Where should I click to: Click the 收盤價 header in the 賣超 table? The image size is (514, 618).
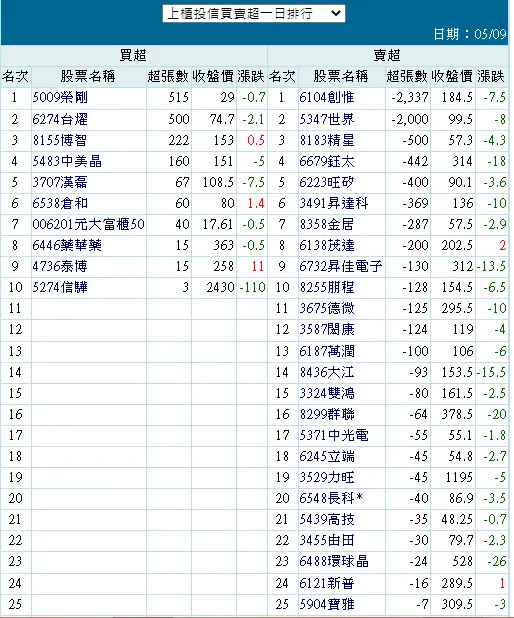[x=452, y=76]
